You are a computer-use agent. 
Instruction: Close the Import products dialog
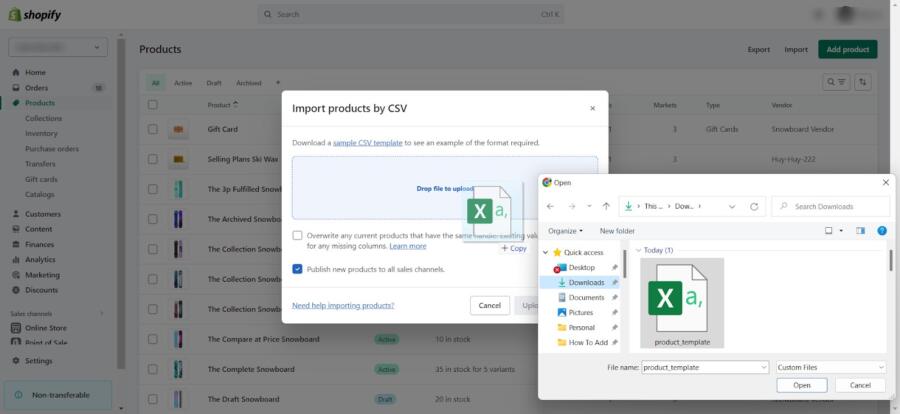pyautogui.click(x=592, y=109)
